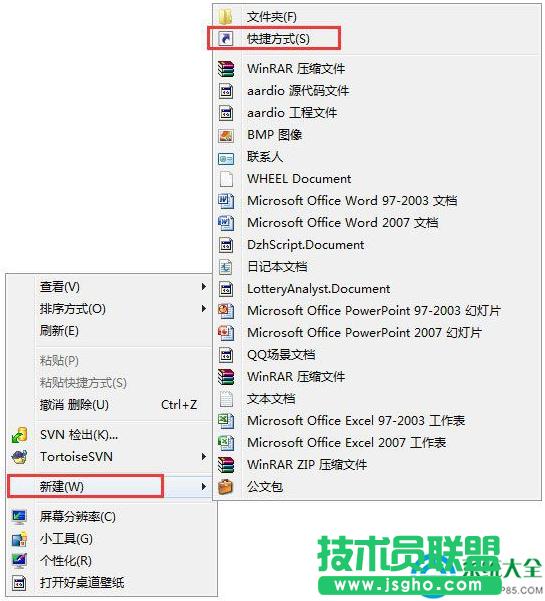Expand the 排序方式(O) submenu arrow

coord(204,309)
